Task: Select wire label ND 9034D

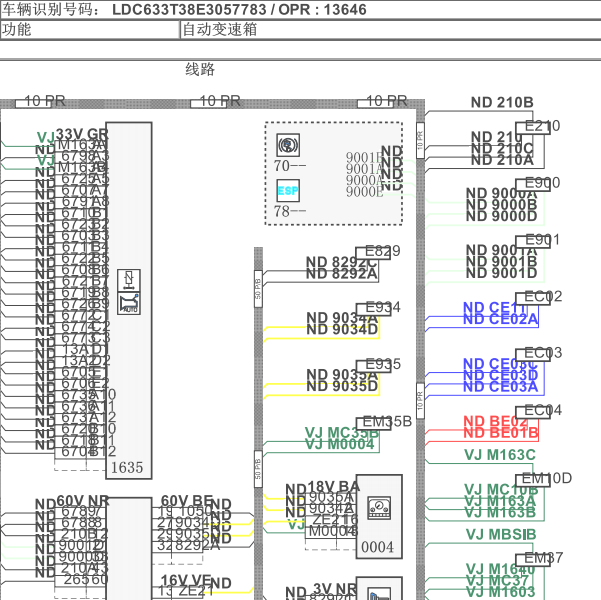Action: (342, 329)
